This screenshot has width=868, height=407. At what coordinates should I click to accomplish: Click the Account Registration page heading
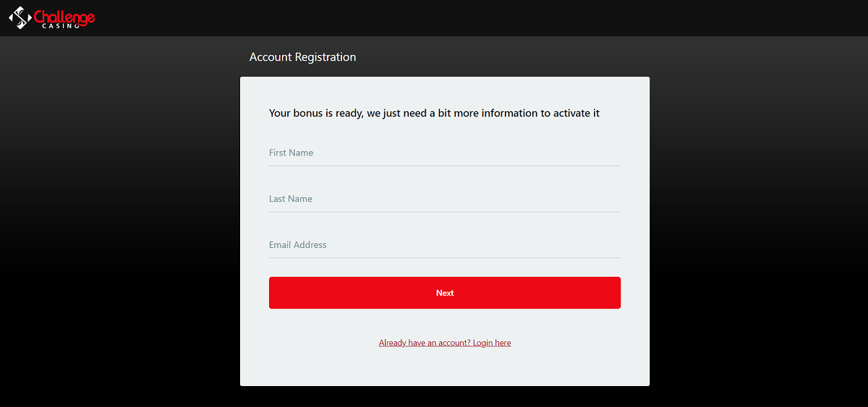coord(302,57)
